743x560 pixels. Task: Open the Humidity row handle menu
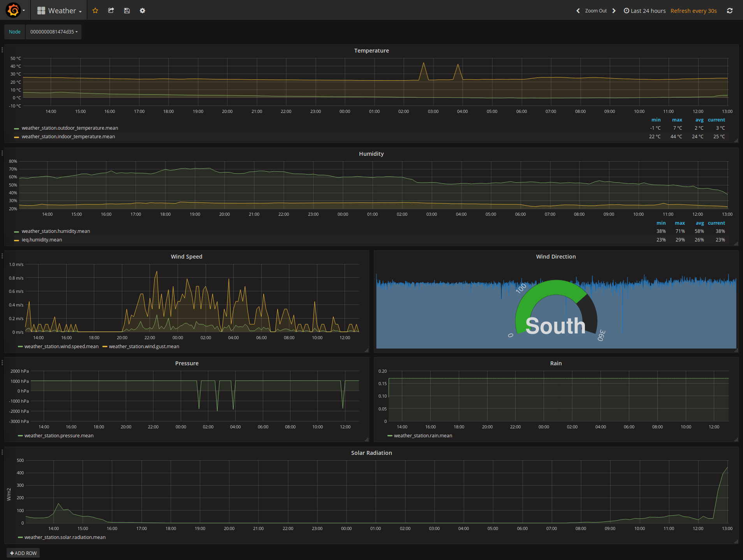tap(2, 153)
